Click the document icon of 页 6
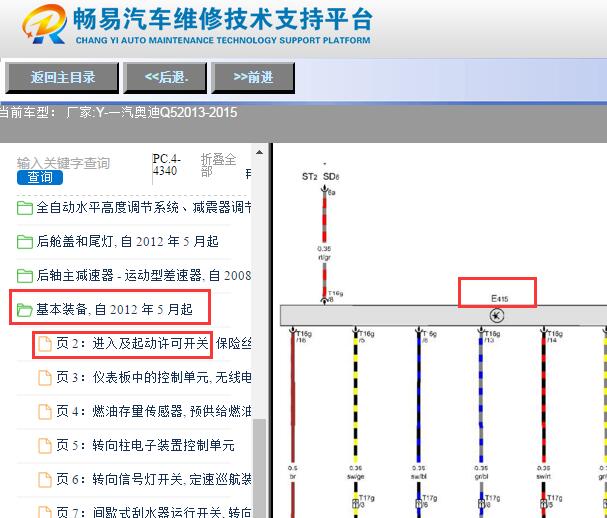 coord(45,480)
